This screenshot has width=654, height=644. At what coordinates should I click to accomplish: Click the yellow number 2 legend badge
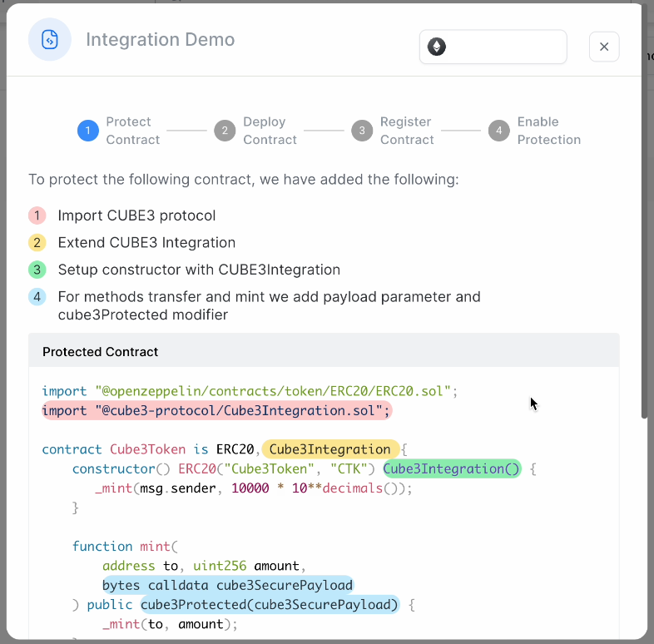pos(37,243)
